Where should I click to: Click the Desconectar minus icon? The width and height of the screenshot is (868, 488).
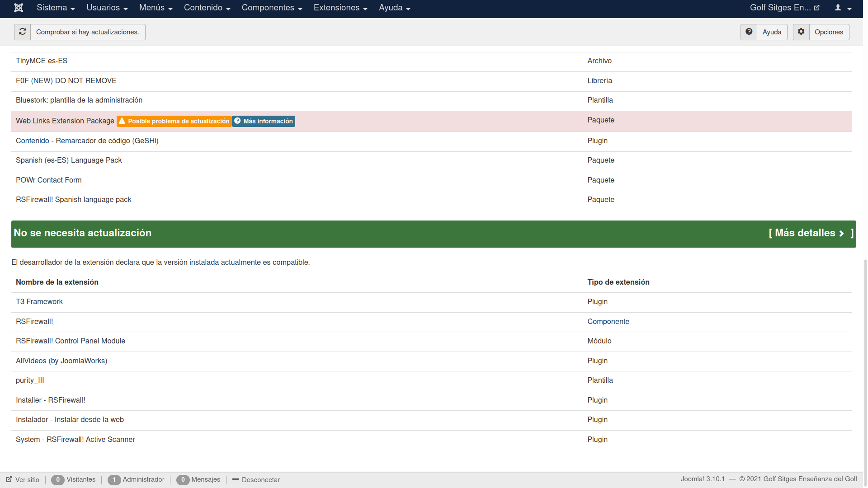pos(236,479)
